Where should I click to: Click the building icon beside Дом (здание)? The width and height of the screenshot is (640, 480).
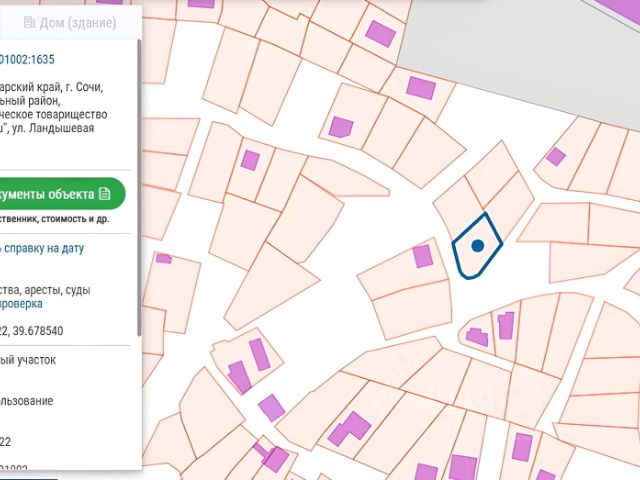tap(30, 22)
